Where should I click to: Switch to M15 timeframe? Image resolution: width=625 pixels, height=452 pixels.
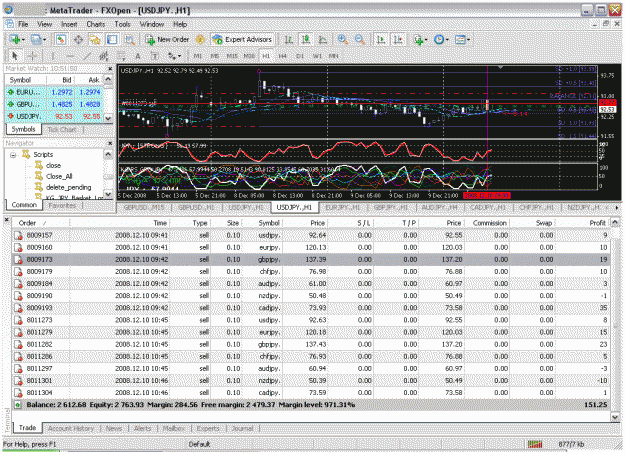(232, 56)
